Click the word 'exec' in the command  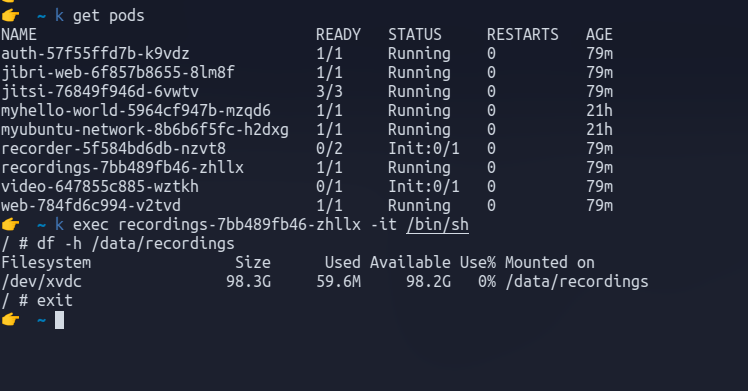[91, 224]
